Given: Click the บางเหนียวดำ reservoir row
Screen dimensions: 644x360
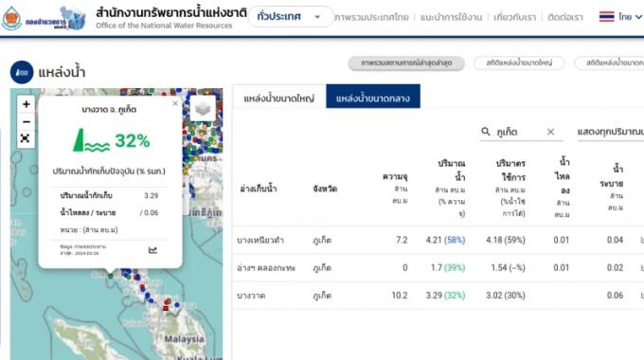Looking at the screenshot, I should (x=438, y=240).
